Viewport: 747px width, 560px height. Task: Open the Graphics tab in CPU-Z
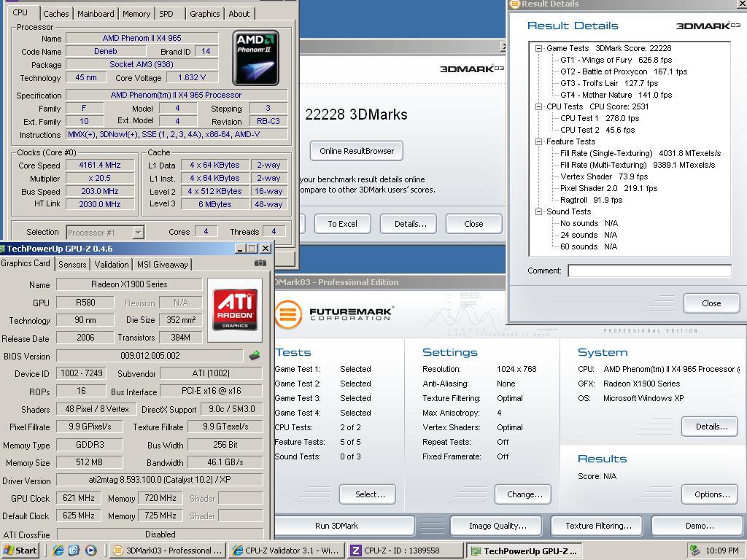pyautogui.click(x=205, y=14)
